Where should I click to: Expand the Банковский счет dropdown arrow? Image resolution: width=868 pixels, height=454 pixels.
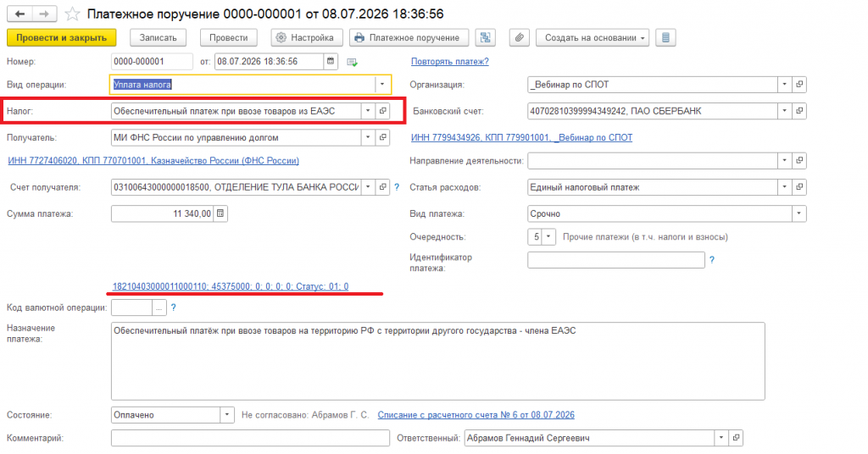coord(785,111)
